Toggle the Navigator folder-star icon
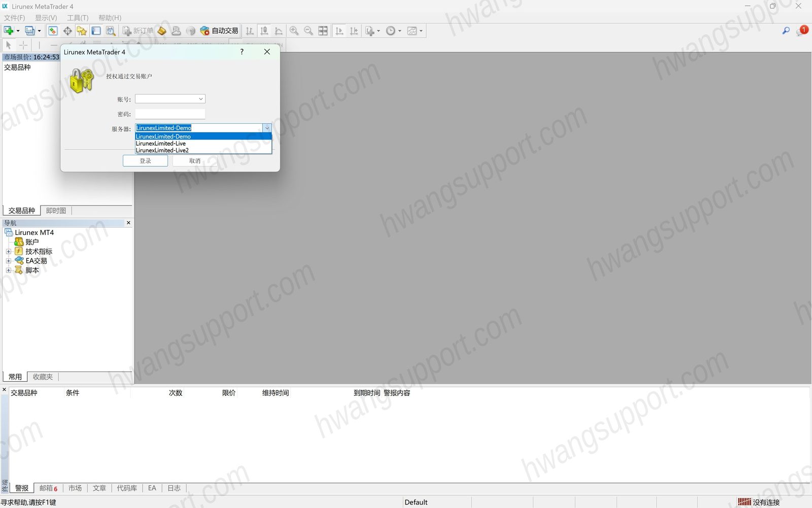This screenshot has height=508, width=812. 82,31
